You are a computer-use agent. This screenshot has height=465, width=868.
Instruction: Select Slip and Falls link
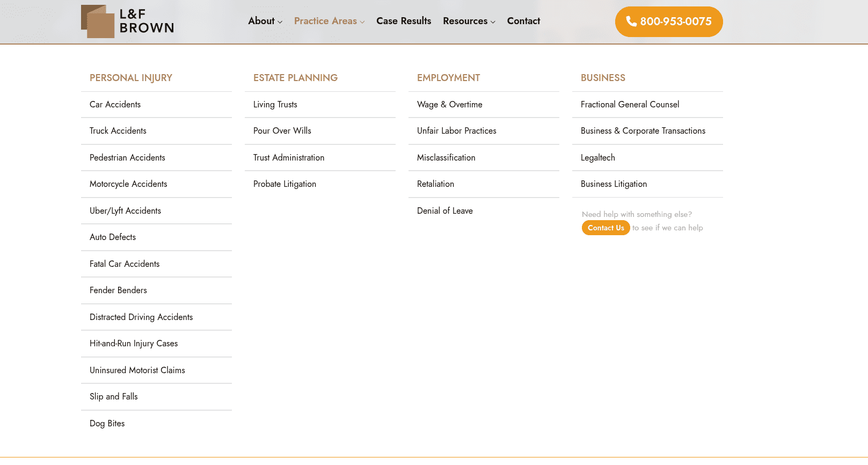click(x=156, y=397)
